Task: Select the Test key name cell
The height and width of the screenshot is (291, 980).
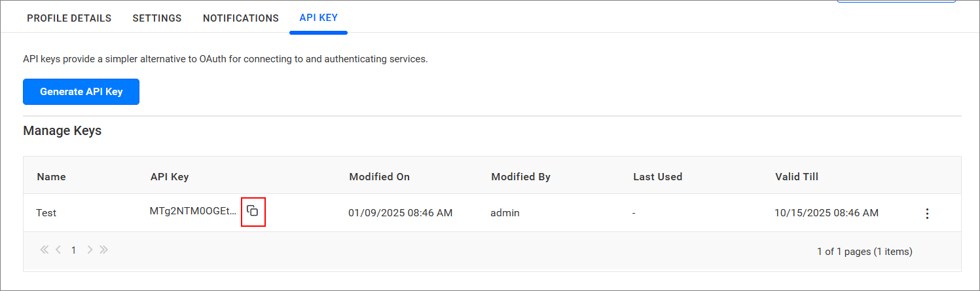Action: coord(46,213)
